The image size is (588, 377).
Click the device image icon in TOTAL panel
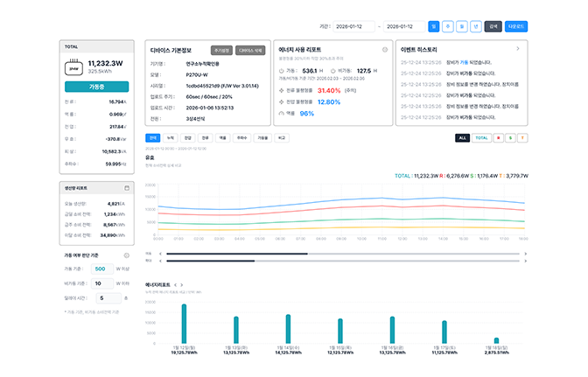tap(73, 65)
